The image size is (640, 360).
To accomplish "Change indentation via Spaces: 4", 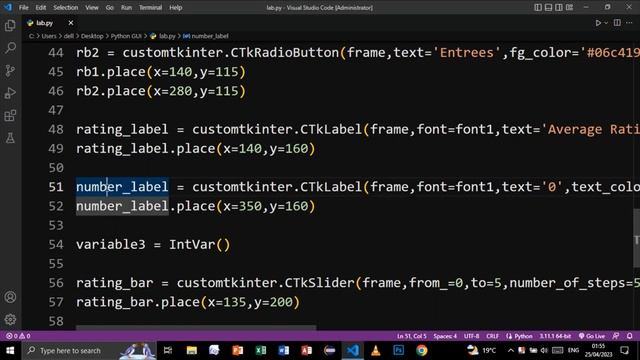I will click(445, 336).
